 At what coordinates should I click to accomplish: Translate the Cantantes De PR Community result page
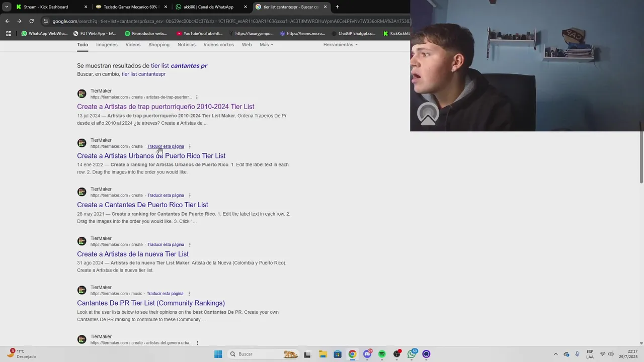coord(165,294)
